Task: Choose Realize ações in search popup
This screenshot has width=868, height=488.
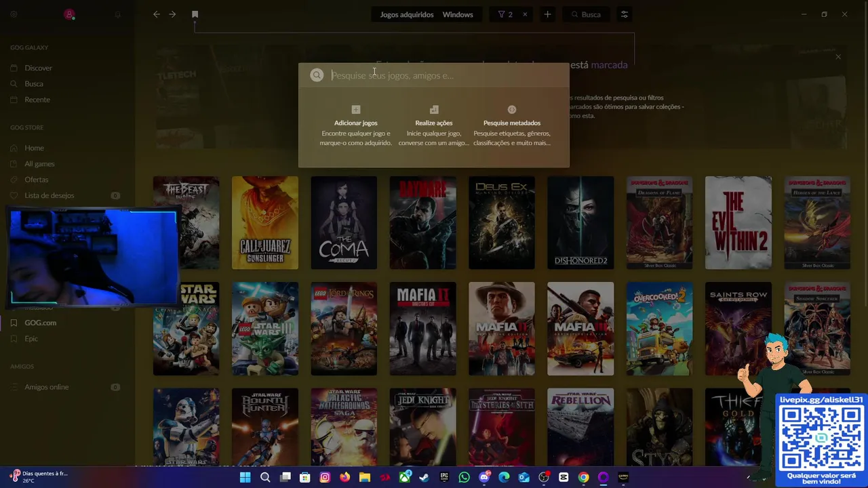Action: click(x=433, y=127)
